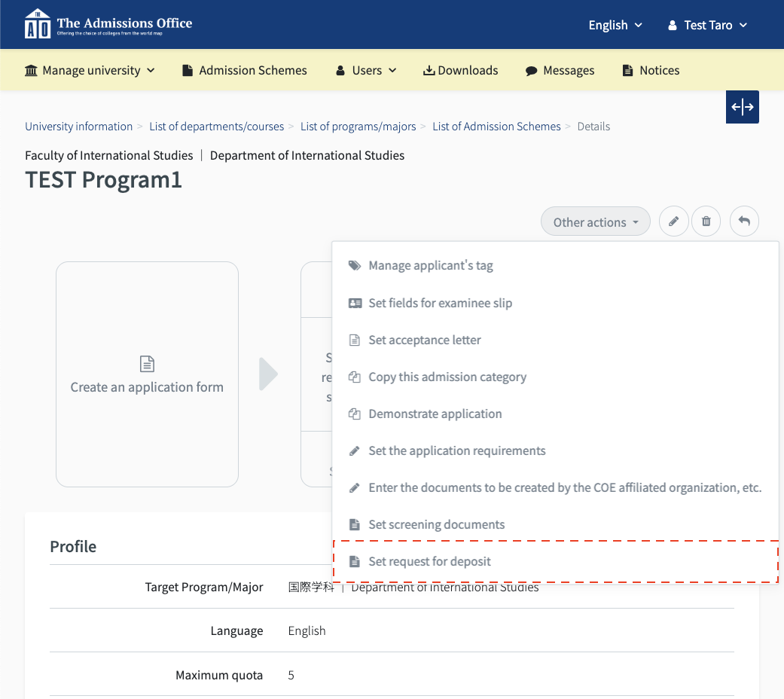Click the Language value English

[307, 631]
